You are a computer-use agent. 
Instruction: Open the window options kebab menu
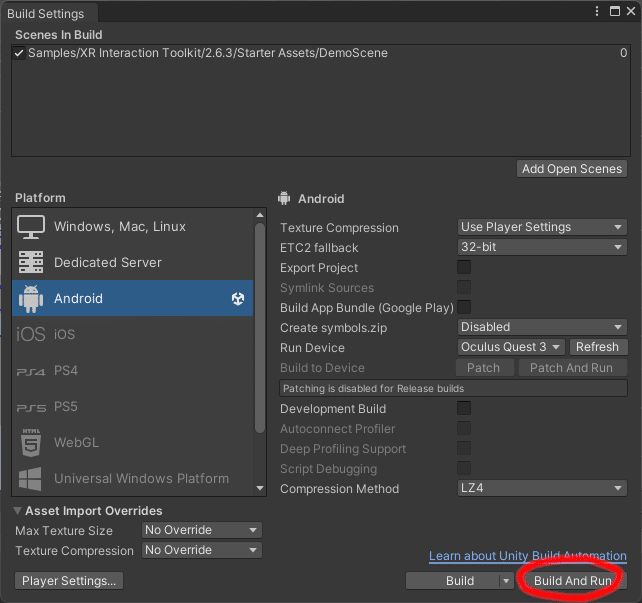click(597, 11)
